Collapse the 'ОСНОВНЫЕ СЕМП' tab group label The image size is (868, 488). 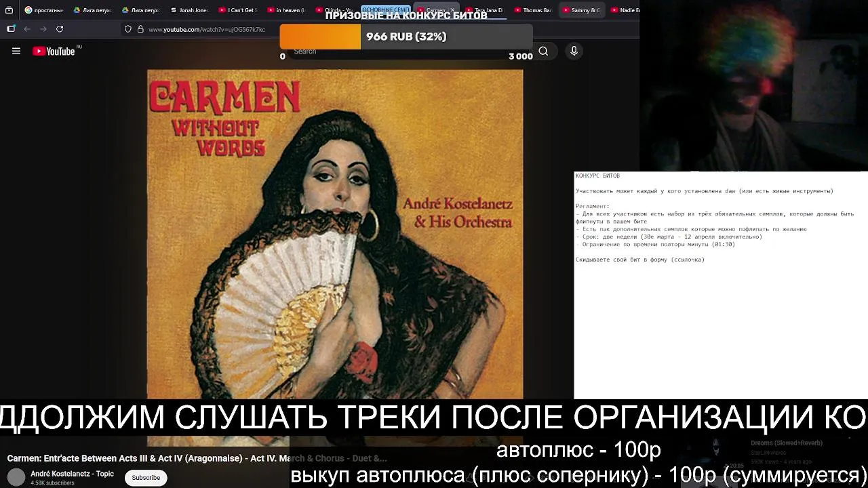point(385,10)
